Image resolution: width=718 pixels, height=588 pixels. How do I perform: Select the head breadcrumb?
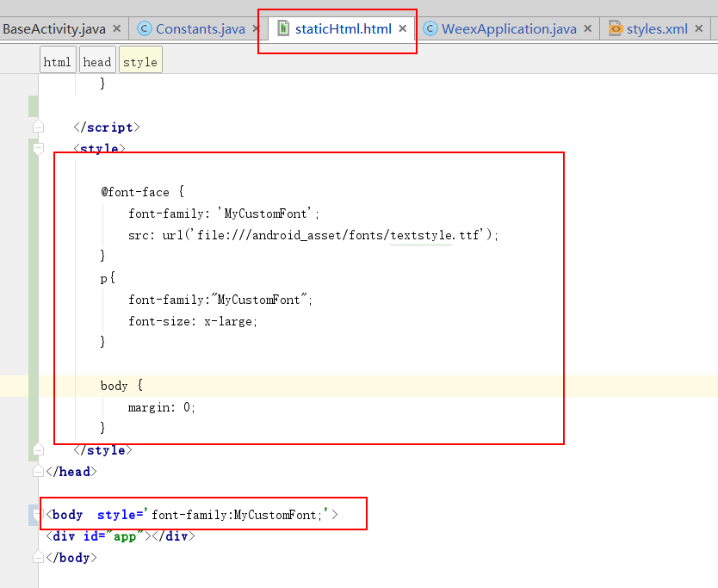[97, 61]
